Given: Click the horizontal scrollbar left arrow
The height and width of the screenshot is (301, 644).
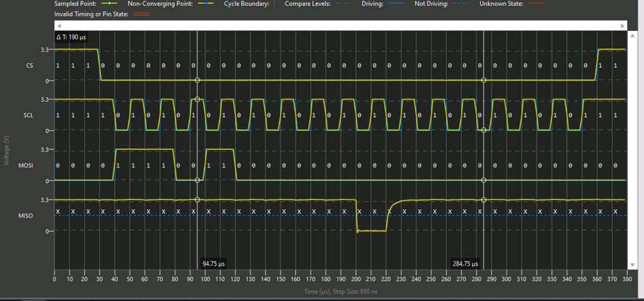Looking at the screenshot, I should tap(59, 26).
